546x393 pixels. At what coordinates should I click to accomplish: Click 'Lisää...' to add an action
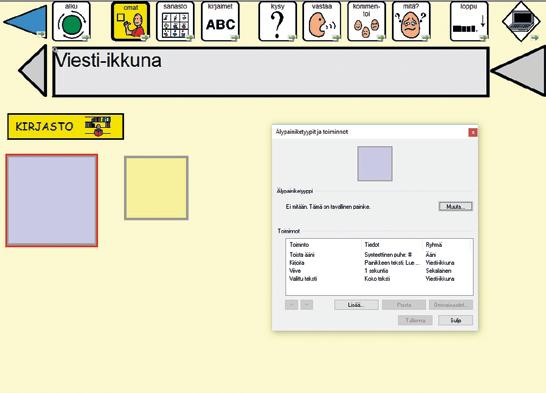(x=356, y=305)
